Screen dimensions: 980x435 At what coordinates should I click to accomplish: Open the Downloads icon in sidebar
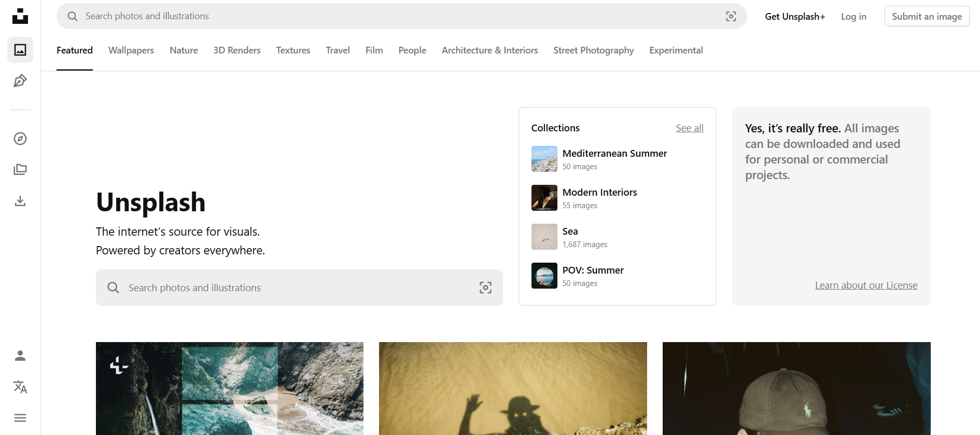tap(20, 201)
